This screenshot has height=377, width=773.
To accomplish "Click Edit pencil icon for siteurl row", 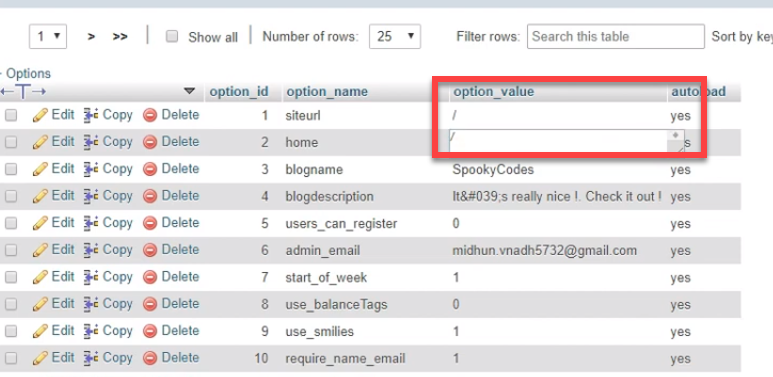I will [x=40, y=115].
